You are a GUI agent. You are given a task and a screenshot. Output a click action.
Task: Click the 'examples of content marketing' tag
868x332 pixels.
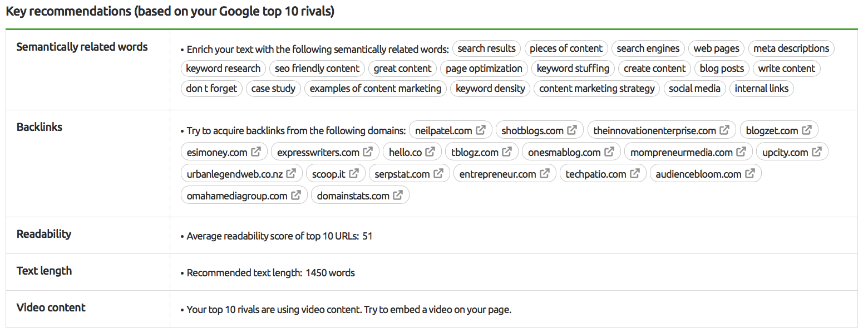tap(376, 89)
